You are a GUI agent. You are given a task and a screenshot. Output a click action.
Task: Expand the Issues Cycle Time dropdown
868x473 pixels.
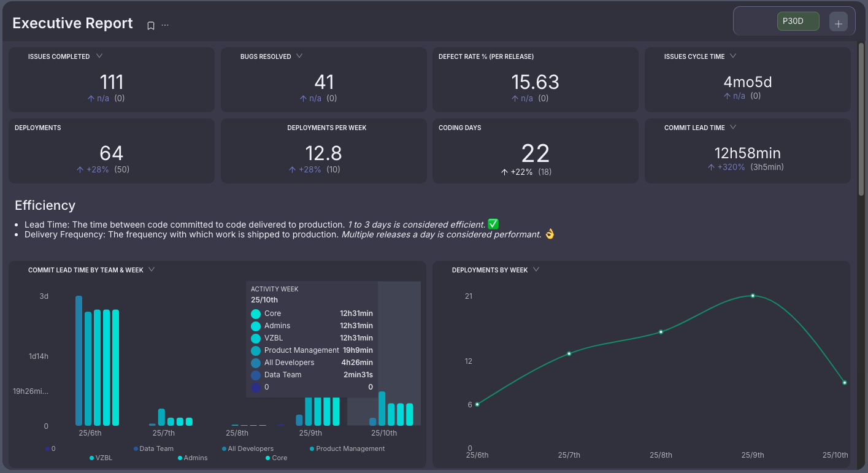pos(733,56)
